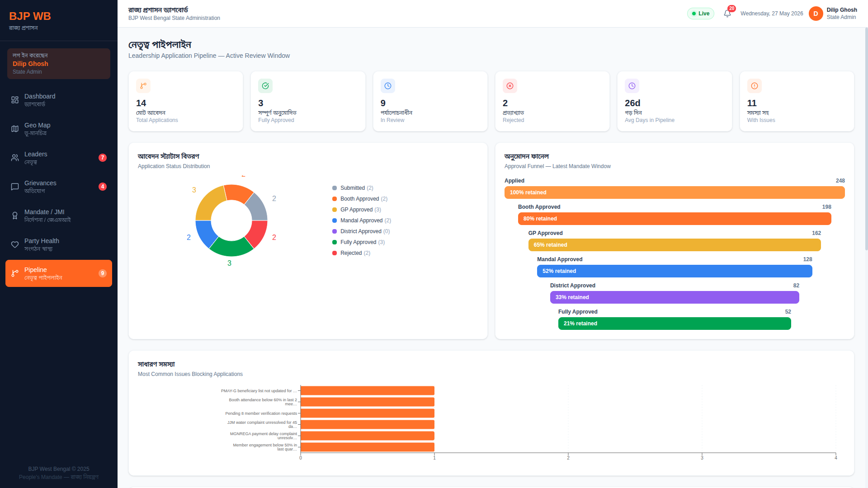Image resolution: width=868 pixels, height=488 pixels.
Task: Click the Dashboard grid icon in sidebar
Action: [x=15, y=100]
